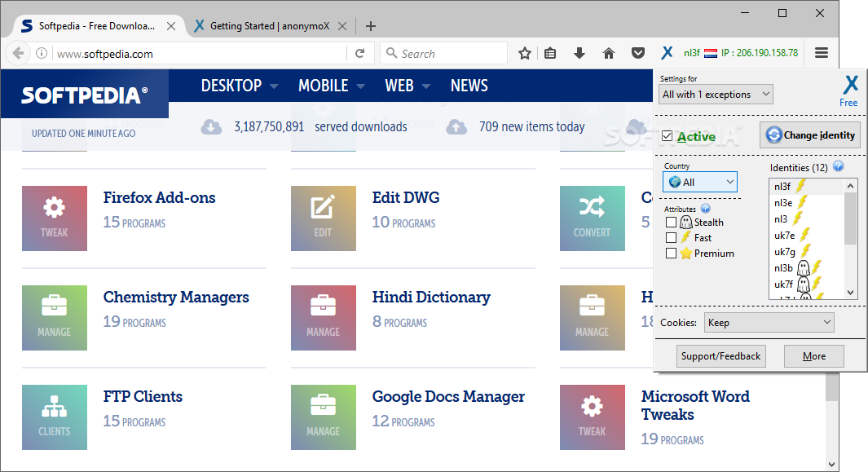
Task: Click the Search input field
Action: click(444, 53)
